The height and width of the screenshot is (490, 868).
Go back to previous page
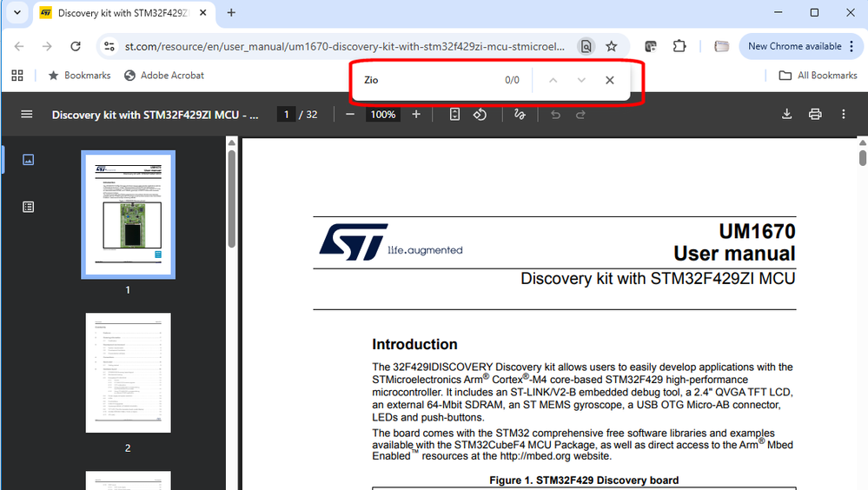[19, 47]
